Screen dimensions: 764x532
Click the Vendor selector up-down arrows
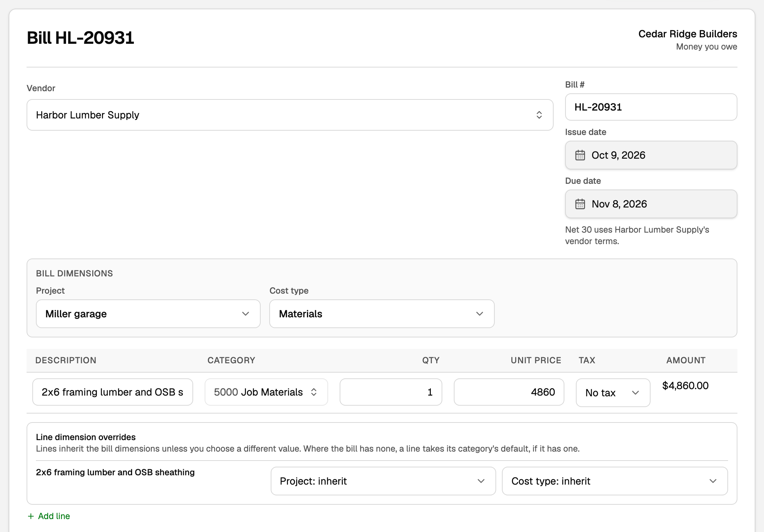(539, 115)
